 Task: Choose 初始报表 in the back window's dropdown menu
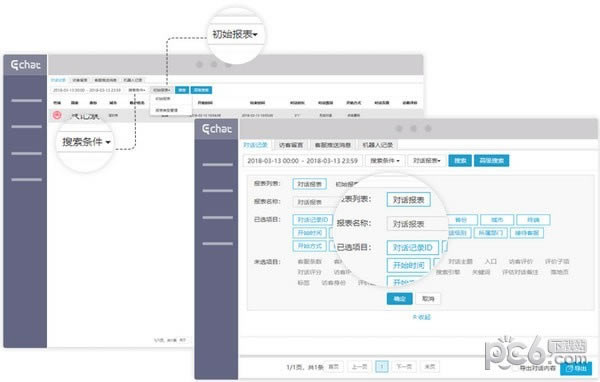162,99
